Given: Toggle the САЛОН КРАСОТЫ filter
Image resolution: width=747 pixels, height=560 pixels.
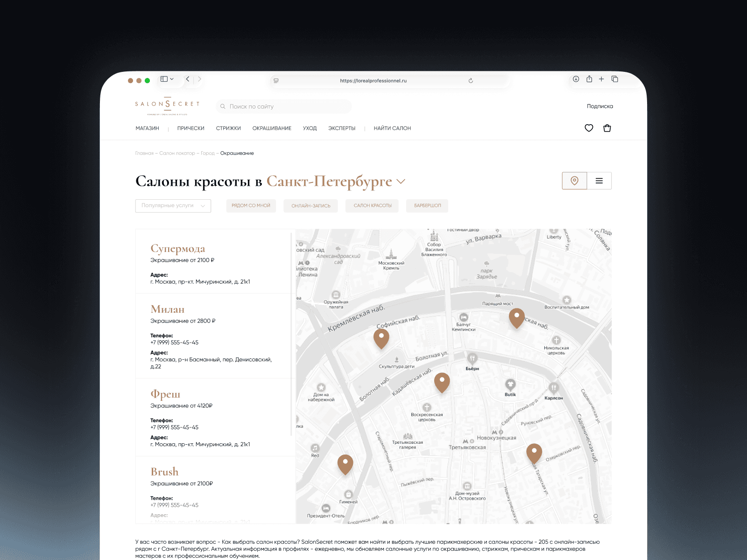Looking at the screenshot, I should (373, 206).
